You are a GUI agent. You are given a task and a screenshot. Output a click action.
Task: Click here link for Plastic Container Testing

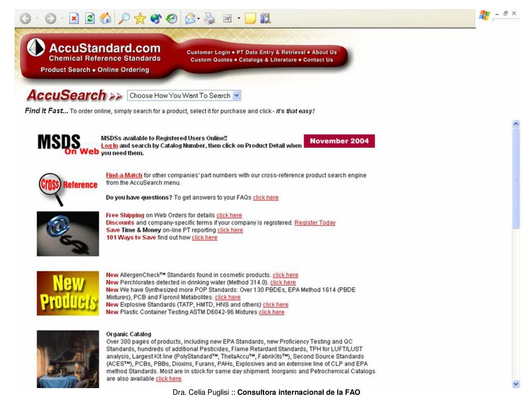pos(272,312)
